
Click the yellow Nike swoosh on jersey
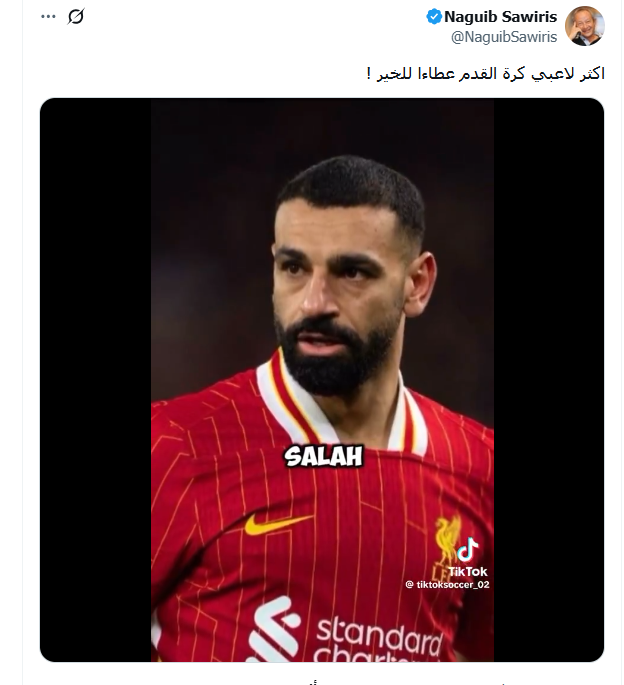click(x=278, y=524)
